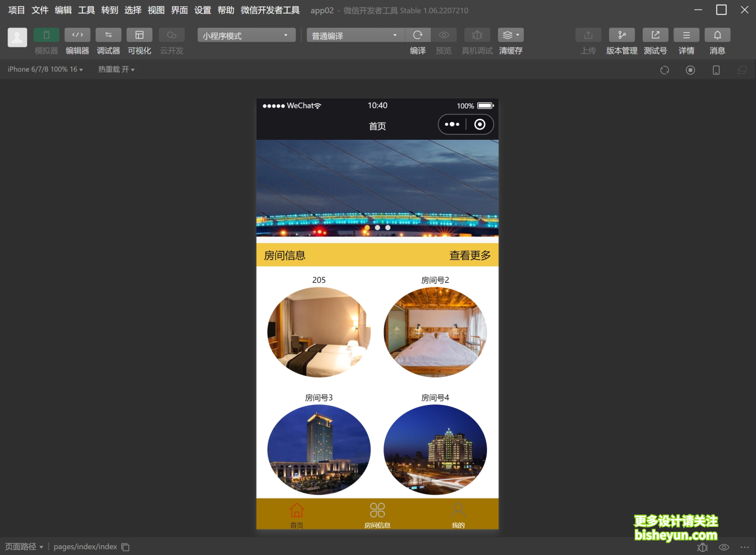Toggle the editor panel button
This screenshot has height=555, width=756.
point(77,35)
